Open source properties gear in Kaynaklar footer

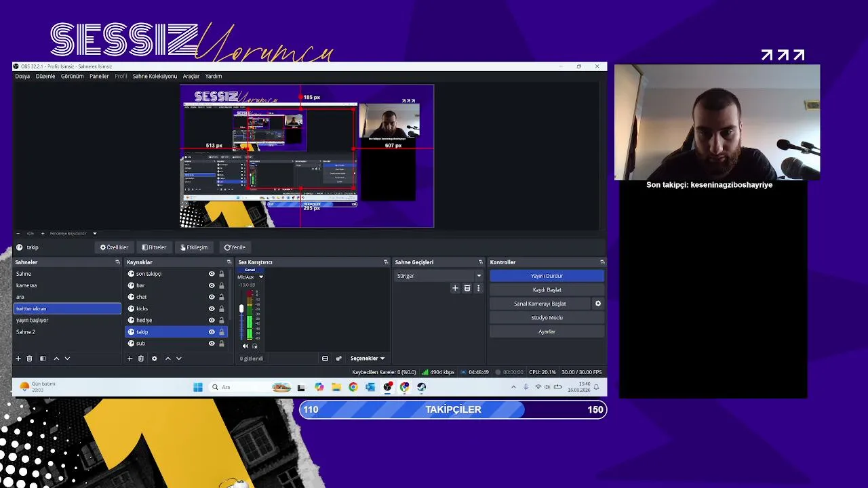click(154, 359)
